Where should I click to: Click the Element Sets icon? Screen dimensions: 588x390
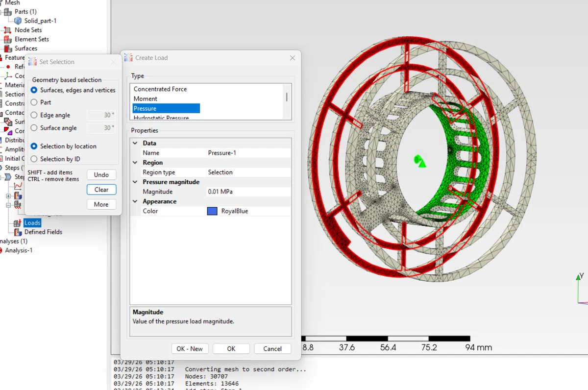[x=7, y=39]
